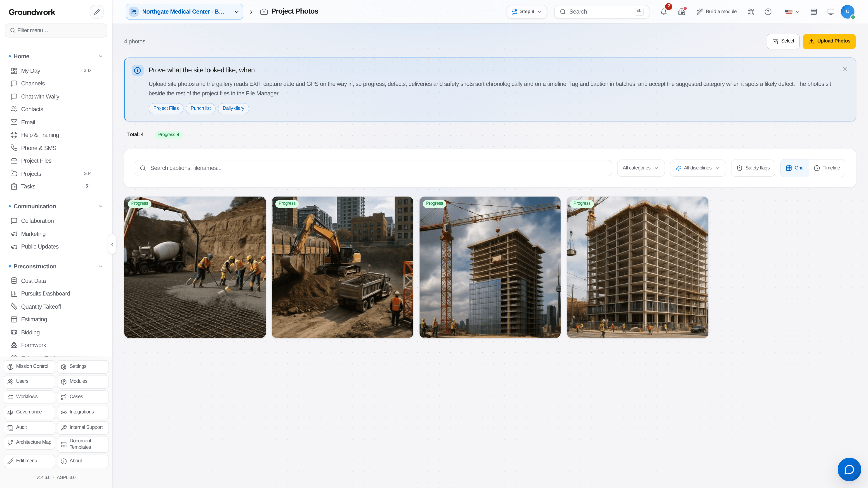Open the concrete pour photo thumbnail
This screenshot has width=868, height=488.
195,267
